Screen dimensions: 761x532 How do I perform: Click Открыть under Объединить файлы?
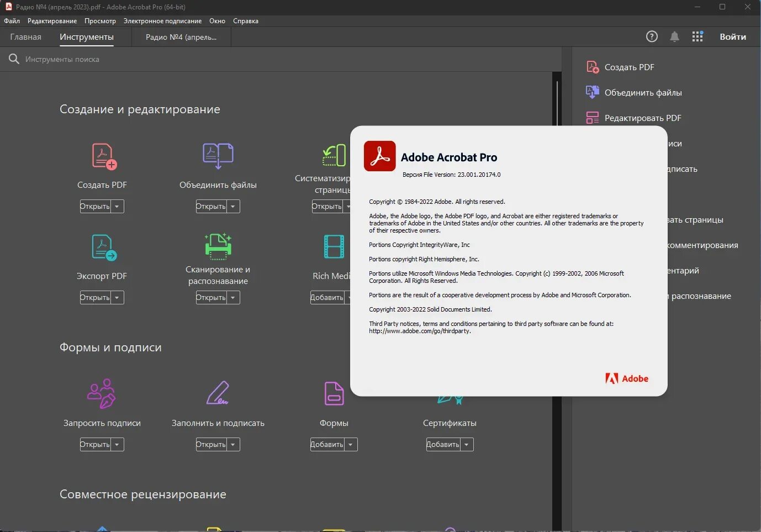211,207
